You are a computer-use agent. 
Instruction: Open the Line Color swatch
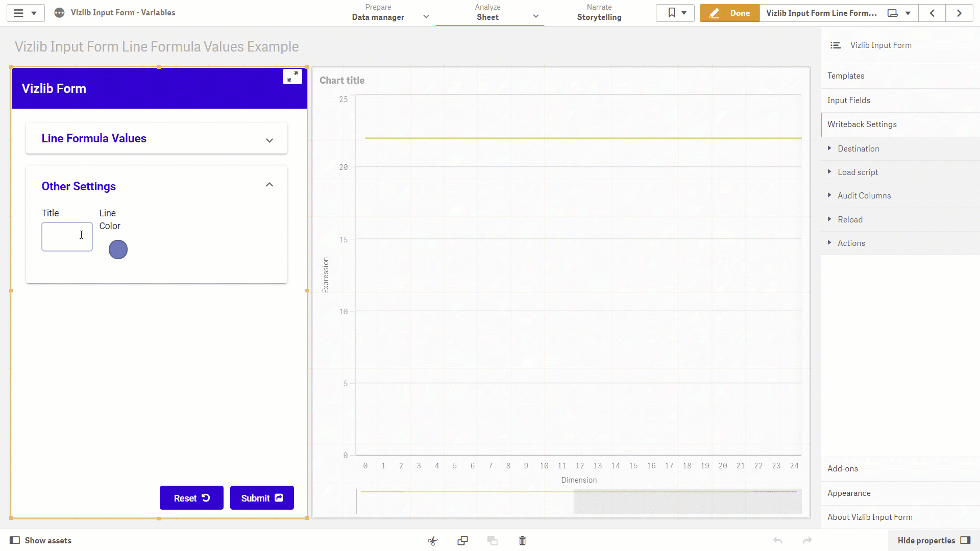point(118,249)
